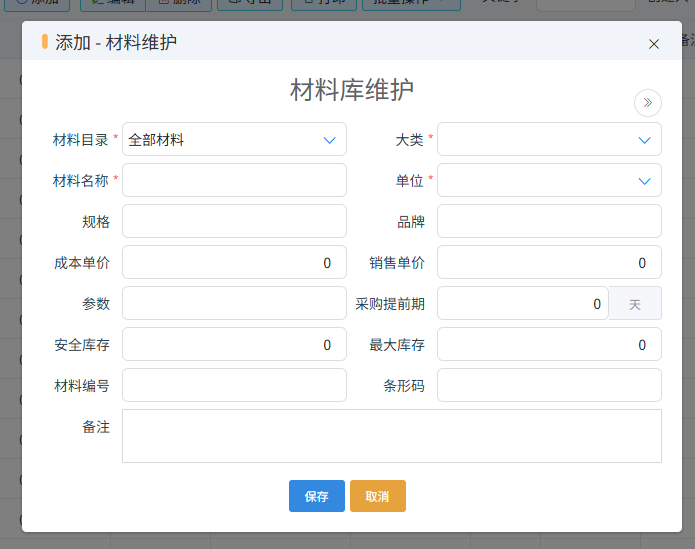The image size is (695, 549).
Task: Click the 品牌 input field
Action: (x=549, y=221)
